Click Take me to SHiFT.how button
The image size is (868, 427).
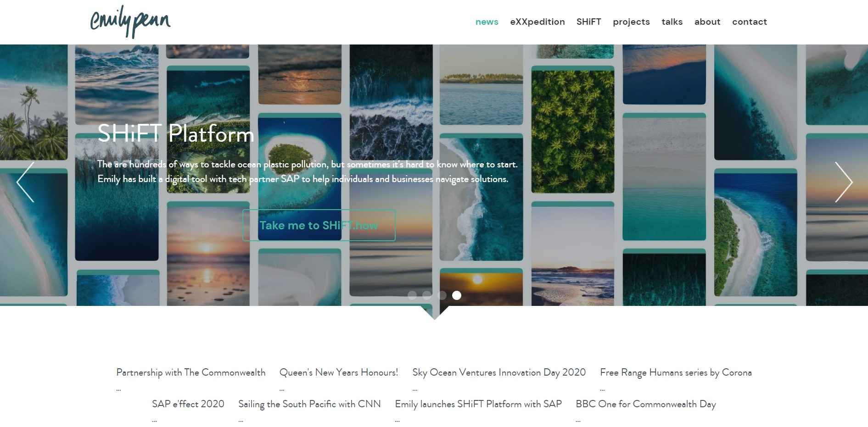[x=319, y=225]
